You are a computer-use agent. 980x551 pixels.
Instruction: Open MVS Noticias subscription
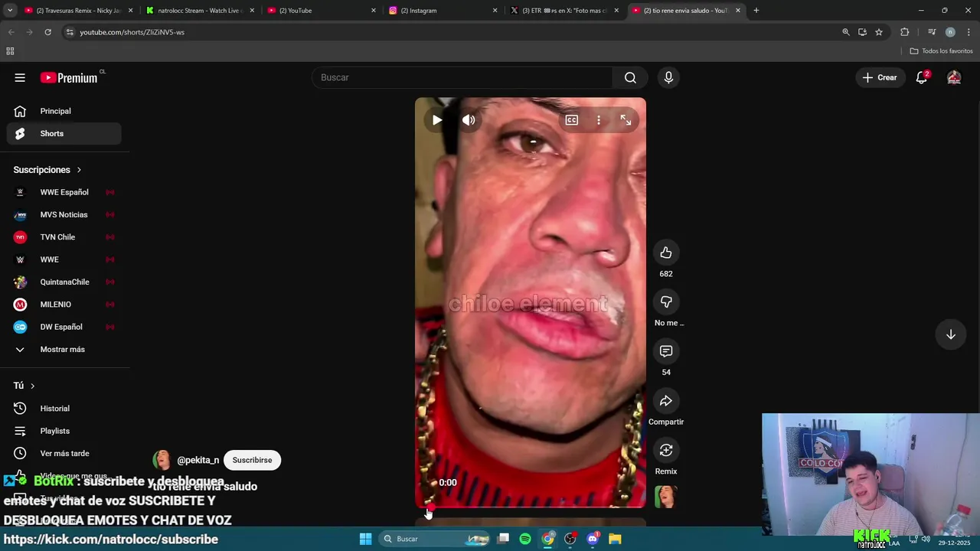point(64,214)
